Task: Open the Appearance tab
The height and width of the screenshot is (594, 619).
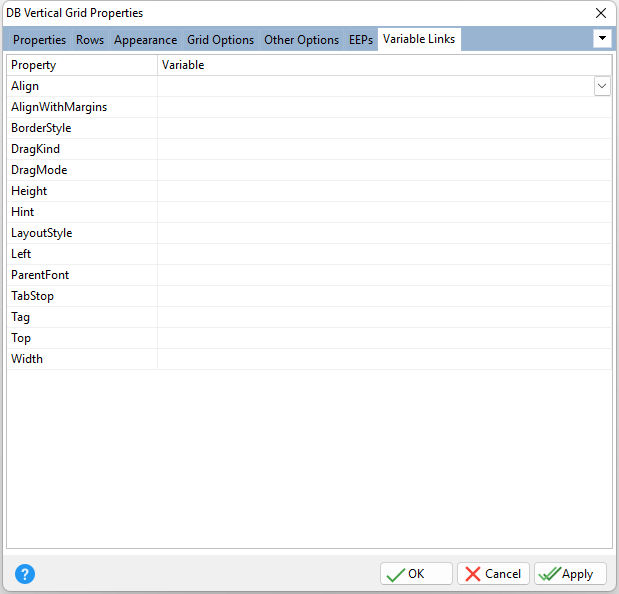Action: pyautogui.click(x=145, y=40)
